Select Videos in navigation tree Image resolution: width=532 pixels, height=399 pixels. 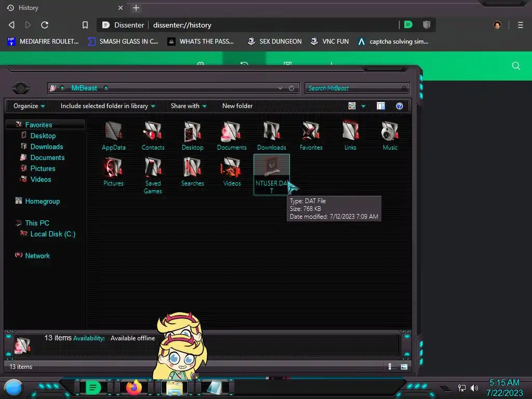(x=41, y=179)
